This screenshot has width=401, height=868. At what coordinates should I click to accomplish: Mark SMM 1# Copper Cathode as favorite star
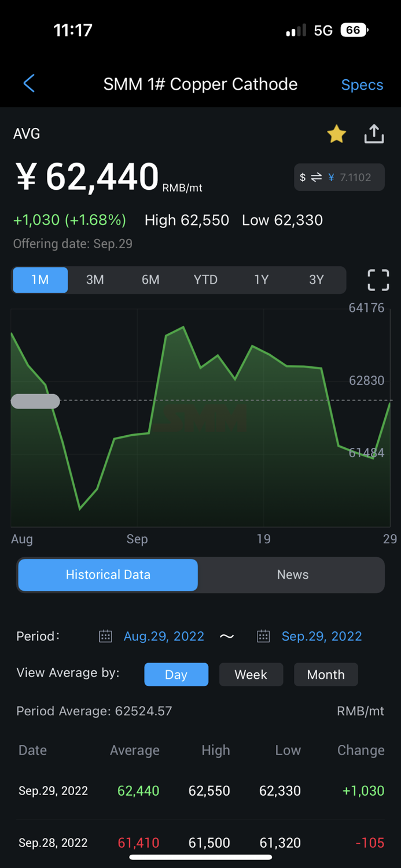pyautogui.click(x=336, y=134)
